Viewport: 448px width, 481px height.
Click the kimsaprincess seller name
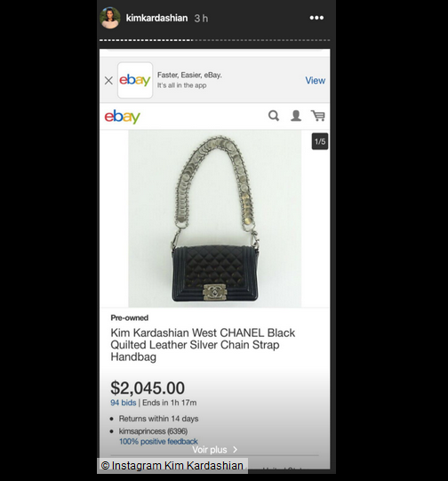click(x=142, y=431)
